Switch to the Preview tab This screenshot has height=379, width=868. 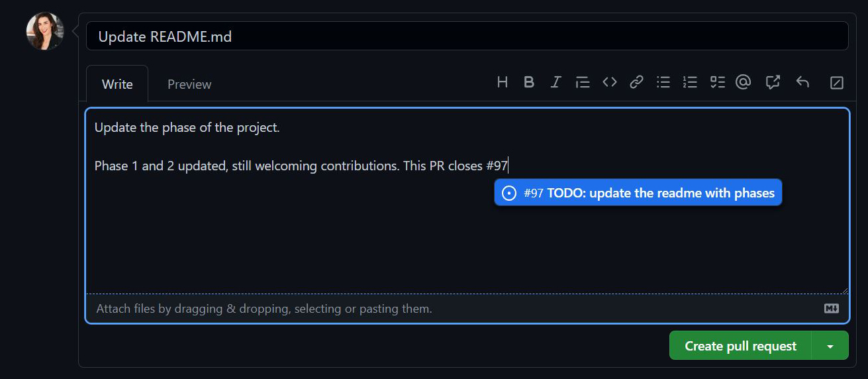click(x=189, y=84)
